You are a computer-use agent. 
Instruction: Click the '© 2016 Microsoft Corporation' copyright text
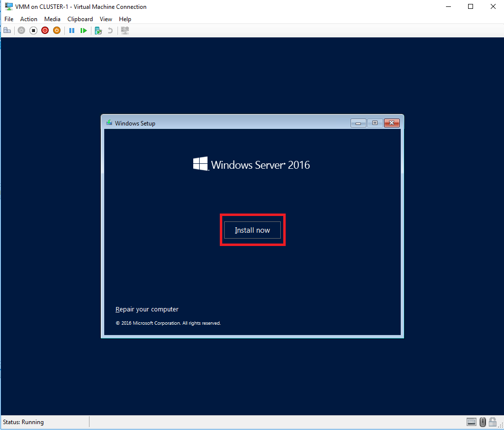pos(168,323)
